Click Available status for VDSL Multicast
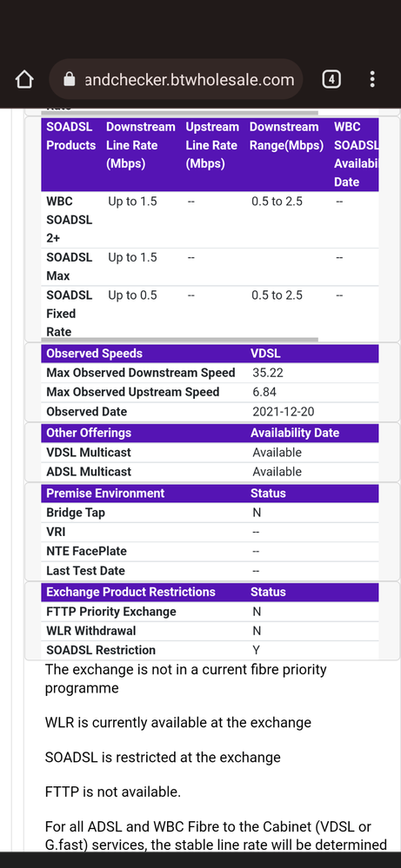The height and width of the screenshot is (868, 401). coord(277,453)
